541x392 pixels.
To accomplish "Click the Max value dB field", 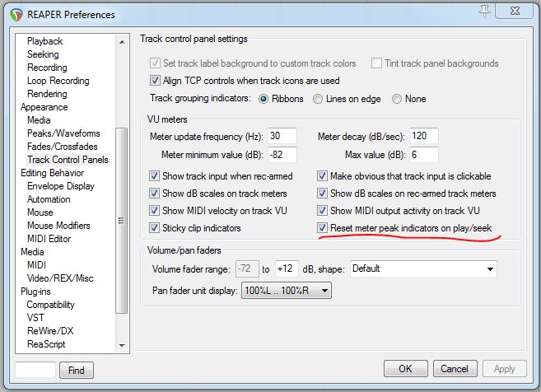I will [x=424, y=155].
